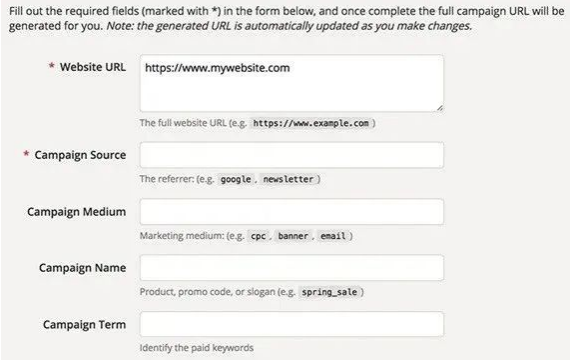Click the 'Website URL' field label
The image size is (570, 360).
(93, 67)
